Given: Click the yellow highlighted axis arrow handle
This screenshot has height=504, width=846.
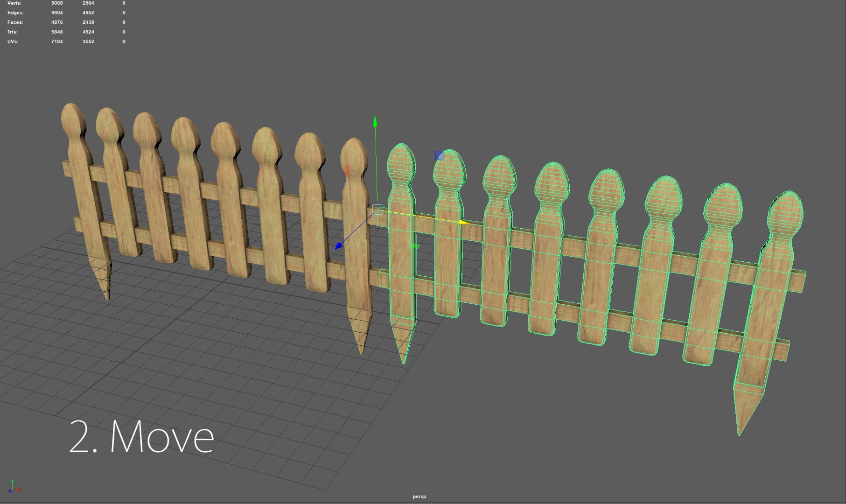Looking at the screenshot, I should pyautogui.click(x=463, y=223).
